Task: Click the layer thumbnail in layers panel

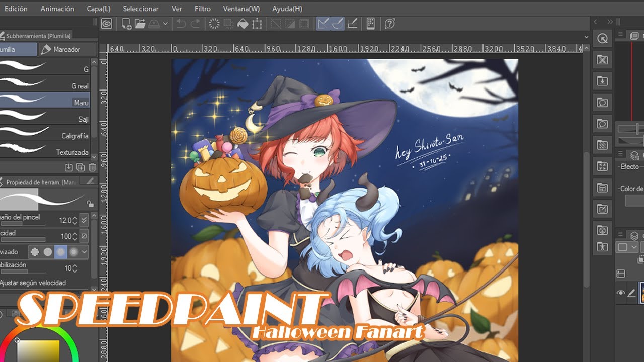Action: pos(642,293)
